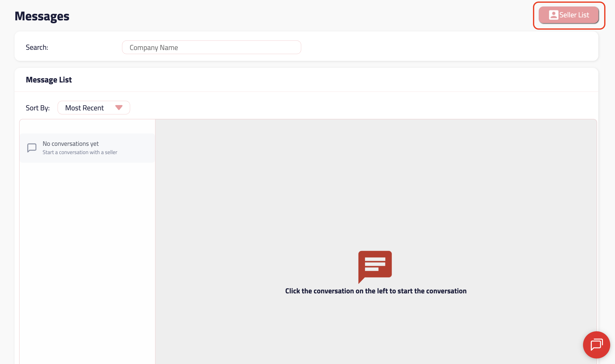615x364 pixels.
Task: Click the Messages page title
Action: [x=42, y=16]
